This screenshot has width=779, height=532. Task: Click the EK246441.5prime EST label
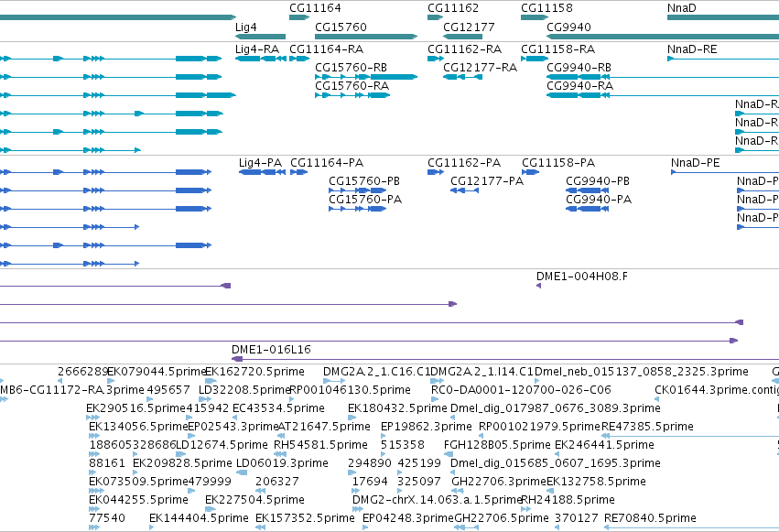604,445
